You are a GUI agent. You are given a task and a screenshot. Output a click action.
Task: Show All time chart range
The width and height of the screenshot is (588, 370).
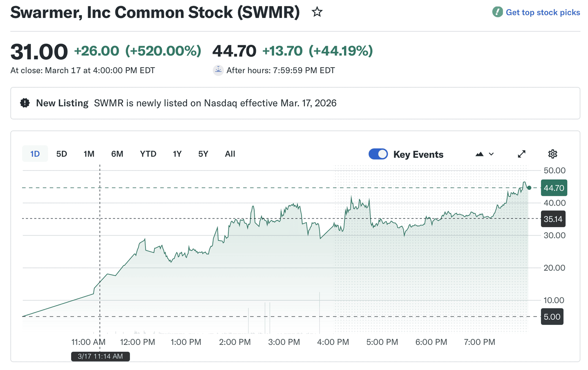pos(230,154)
